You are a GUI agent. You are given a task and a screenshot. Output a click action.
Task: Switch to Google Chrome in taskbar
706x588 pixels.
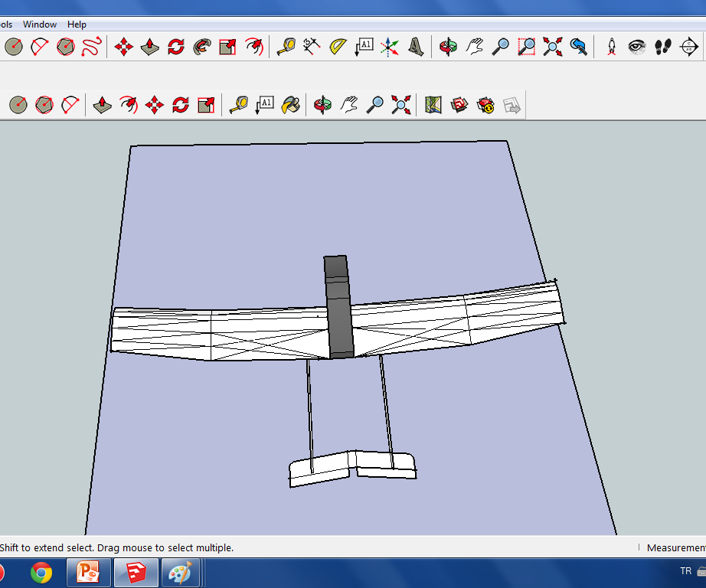coord(41,572)
